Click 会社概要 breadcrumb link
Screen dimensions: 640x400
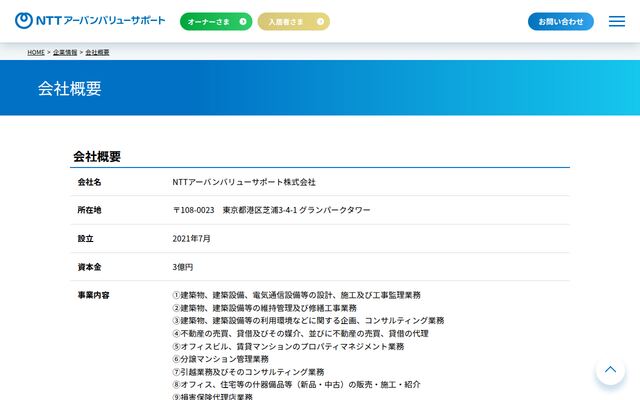[x=97, y=52]
